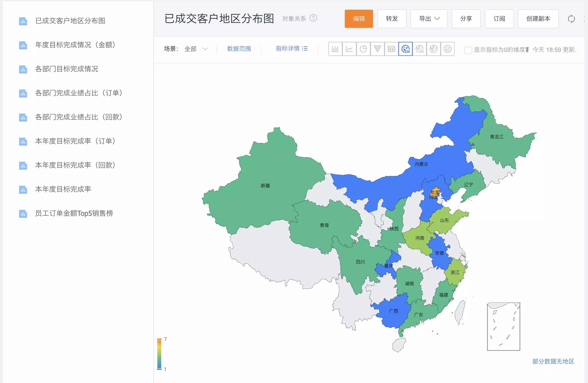Click chart icon beside 已成交客户地区分布图 in sidebar

tap(23, 21)
